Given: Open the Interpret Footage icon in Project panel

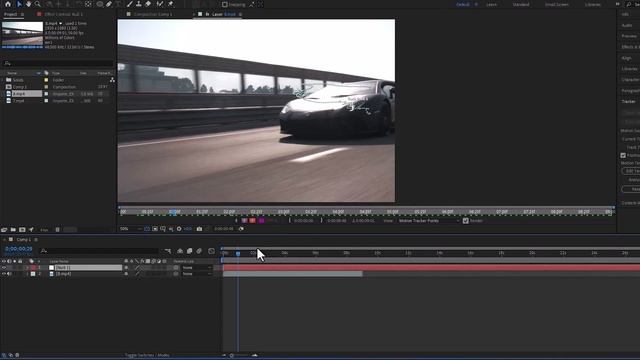Looking at the screenshot, I should pos(4,230).
